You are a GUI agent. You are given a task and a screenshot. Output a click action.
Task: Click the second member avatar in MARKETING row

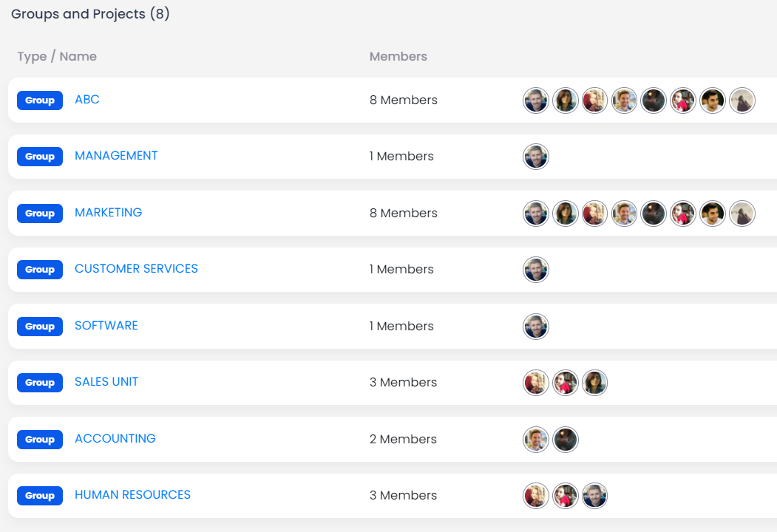click(566, 214)
